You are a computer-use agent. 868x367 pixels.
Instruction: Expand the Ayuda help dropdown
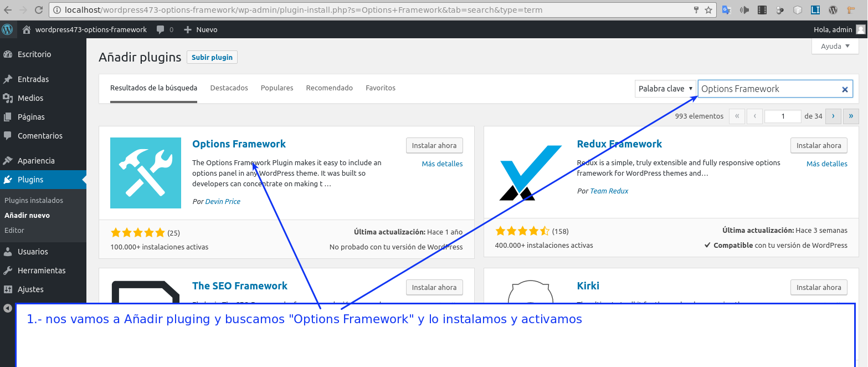[x=835, y=47]
